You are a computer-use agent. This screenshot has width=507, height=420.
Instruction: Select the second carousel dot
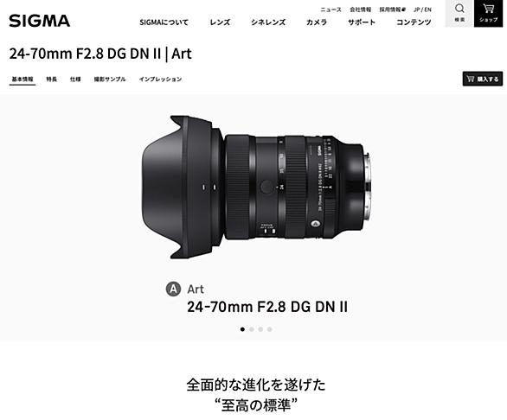tap(252, 329)
